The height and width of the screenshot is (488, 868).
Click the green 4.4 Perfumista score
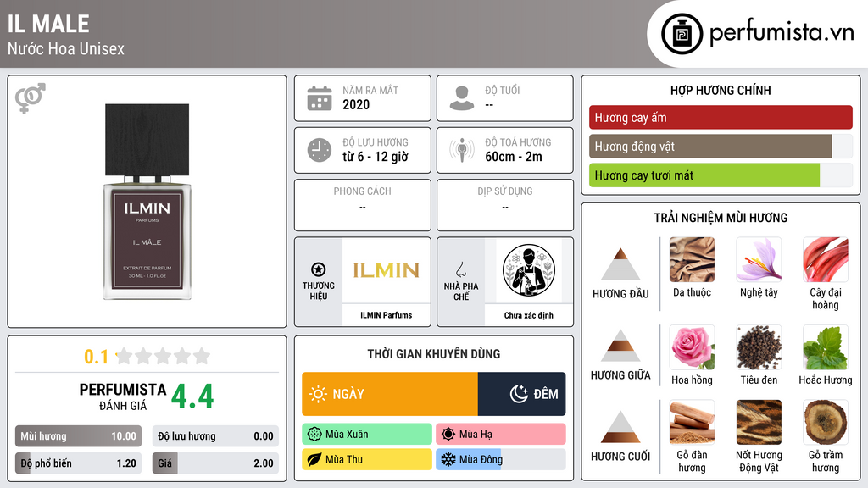pyautogui.click(x=192, y=396)
